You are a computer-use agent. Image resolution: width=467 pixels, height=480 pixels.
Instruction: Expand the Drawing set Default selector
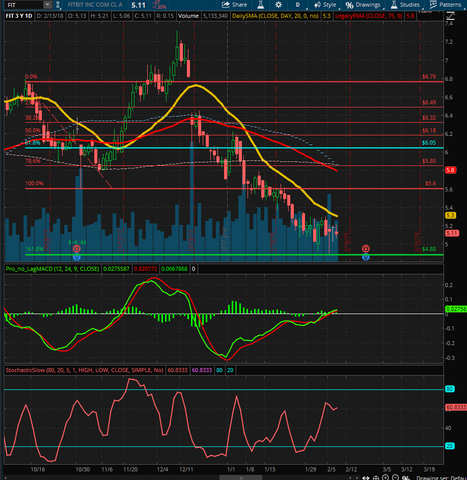coord(442,478)
